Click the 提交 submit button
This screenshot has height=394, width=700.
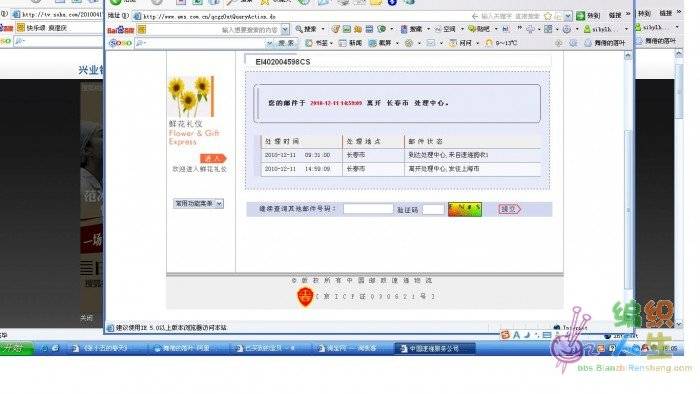509,209
